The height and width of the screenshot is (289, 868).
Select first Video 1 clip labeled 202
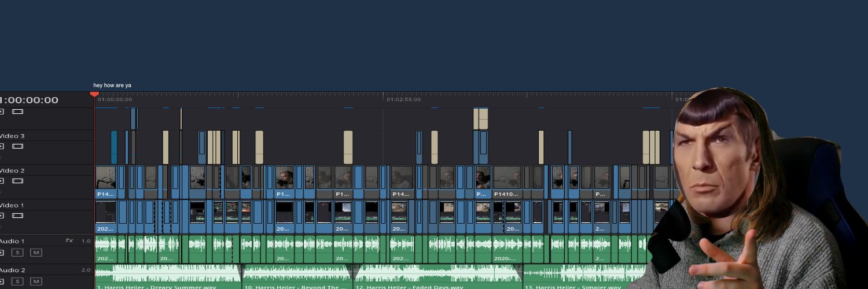[x=105, y=217]
